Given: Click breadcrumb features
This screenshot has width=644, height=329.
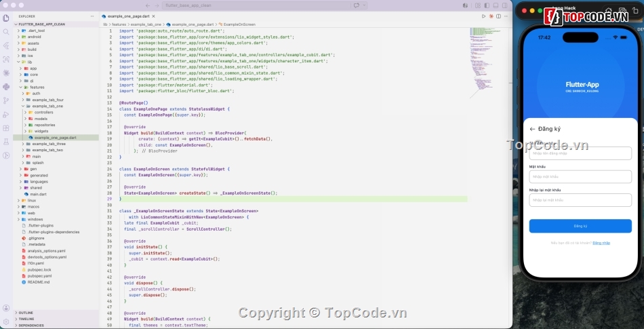Looking at the screenshot, I should click(119, 24).
